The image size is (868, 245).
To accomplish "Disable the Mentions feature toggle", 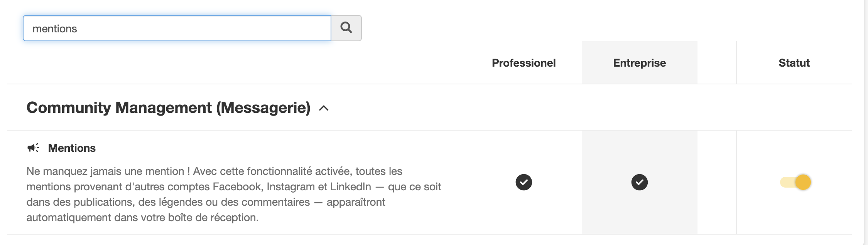I will coord(795,182).
